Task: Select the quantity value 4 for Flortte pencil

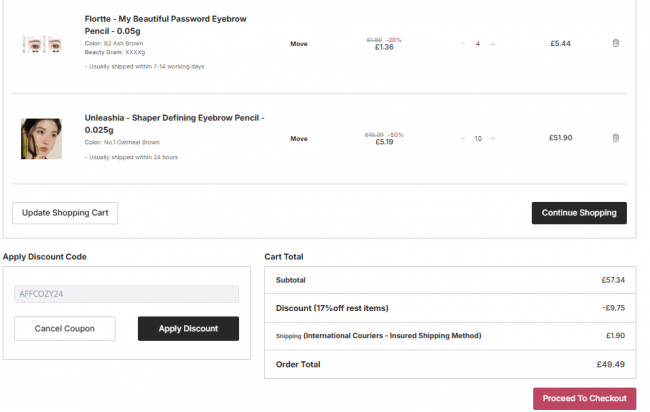Action: pos(478,44)
